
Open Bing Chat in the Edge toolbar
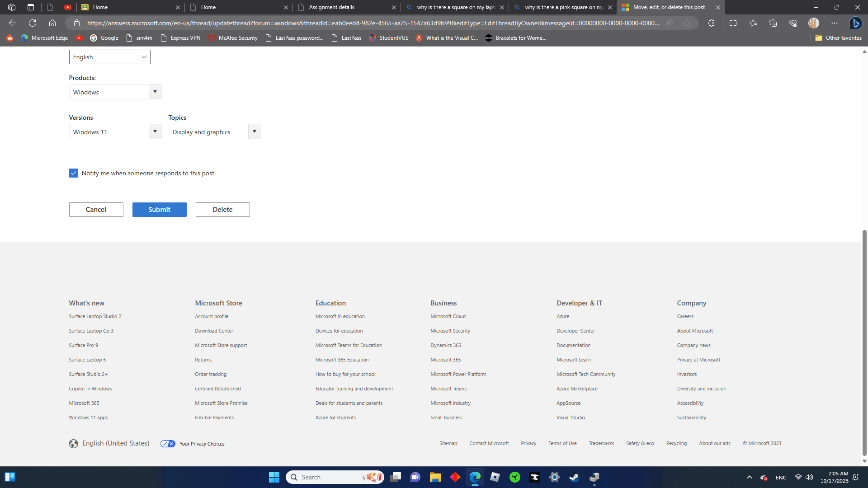point(855,23)
